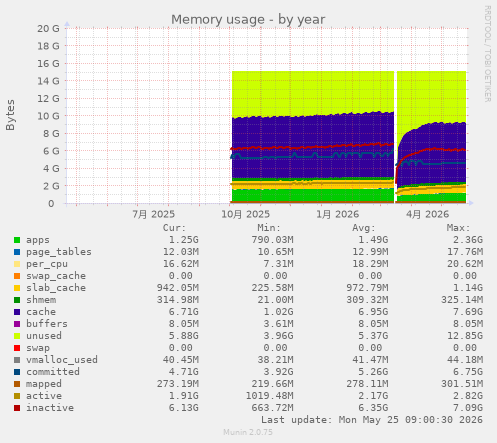Click the yellow slab_cache legend swatch
This screenshot has width=497, height=443.
pos(17,288)
